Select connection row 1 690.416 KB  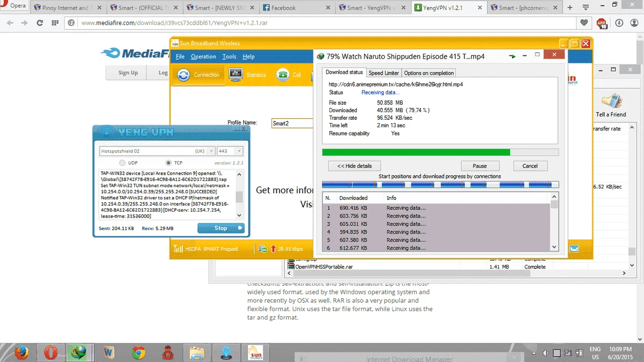click(436, 208)
